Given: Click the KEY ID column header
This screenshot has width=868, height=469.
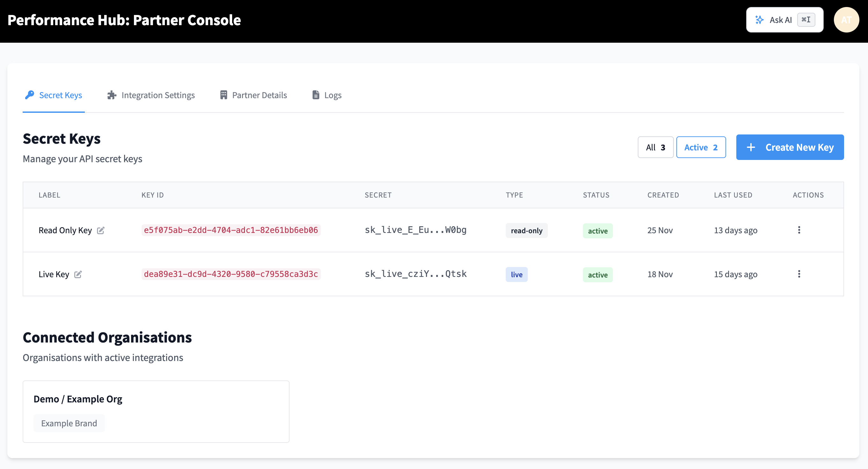Looking at the screenshot, I should point(152,195).
